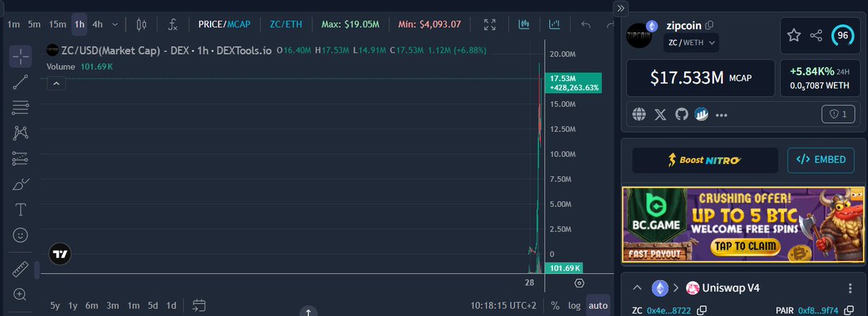Open the ZC / WETH pair selector
The height and width of the screenshot is (316, 868).
[x=691, y=43]
